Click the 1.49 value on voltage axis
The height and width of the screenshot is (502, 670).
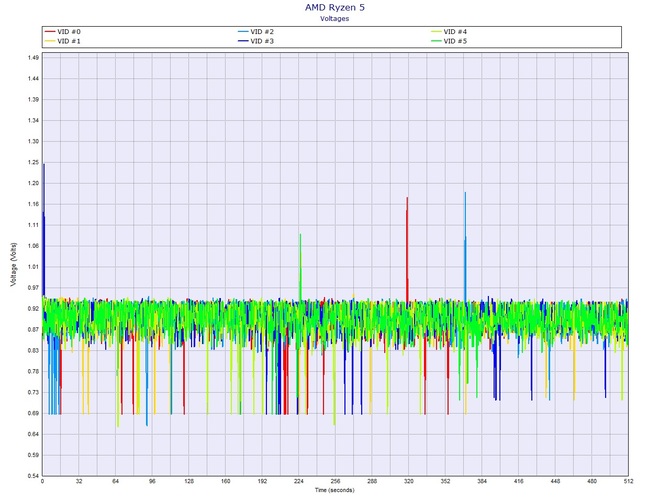pos(33,58)
